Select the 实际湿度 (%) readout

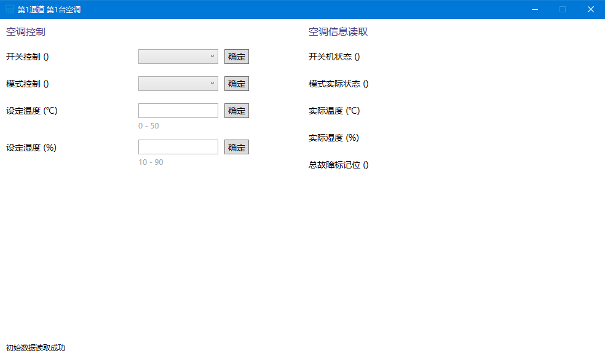[333, 138]
